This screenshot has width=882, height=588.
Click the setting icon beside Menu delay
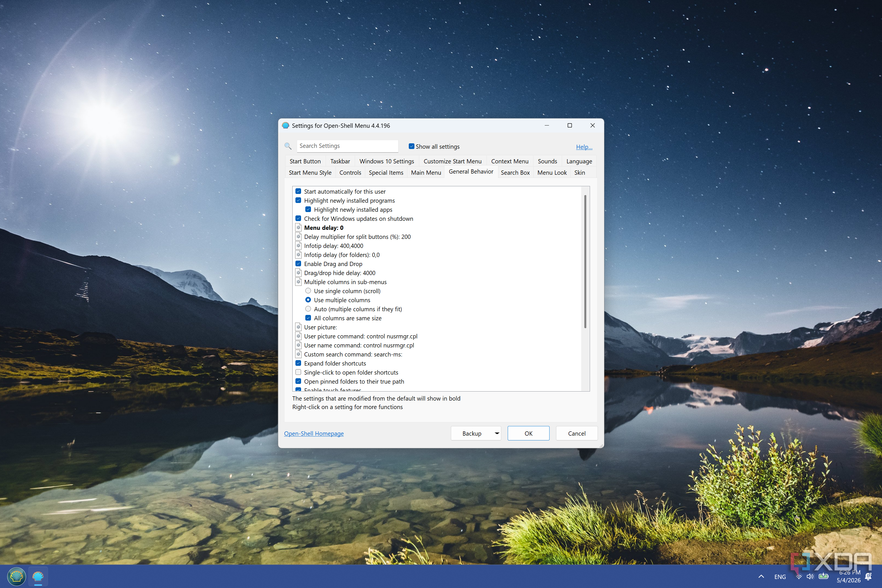[299, 228]
